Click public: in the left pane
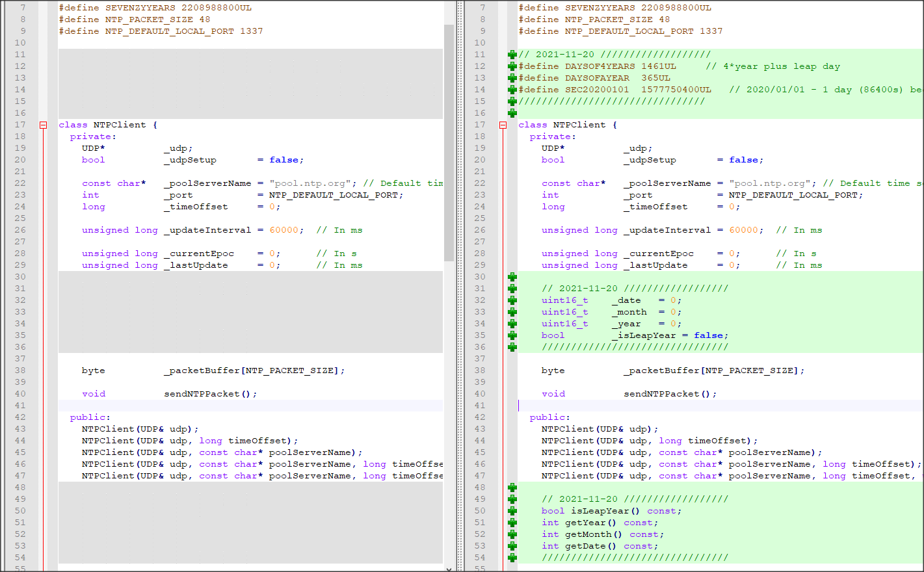The image size is (924, 572). 90,417
